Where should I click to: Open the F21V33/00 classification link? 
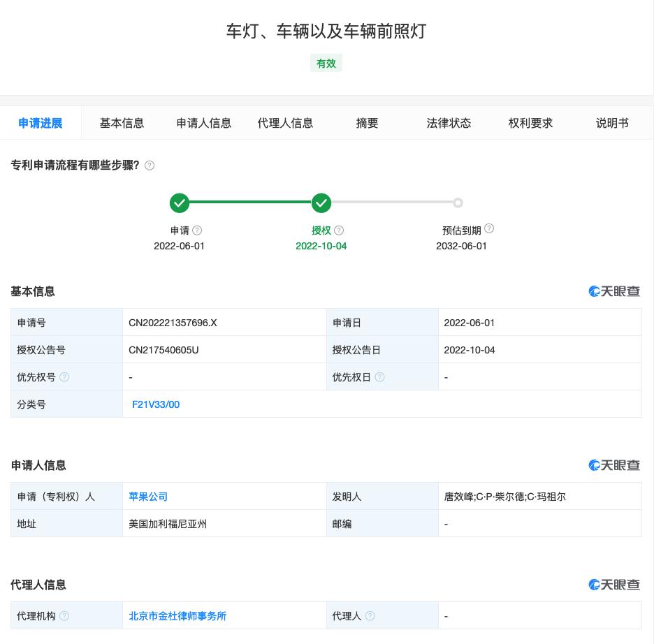coord(156,404)
